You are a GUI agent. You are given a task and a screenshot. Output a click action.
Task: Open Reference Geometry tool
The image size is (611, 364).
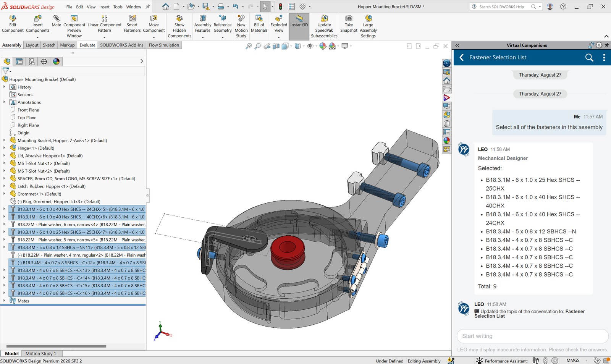click(x=223, y=24)
